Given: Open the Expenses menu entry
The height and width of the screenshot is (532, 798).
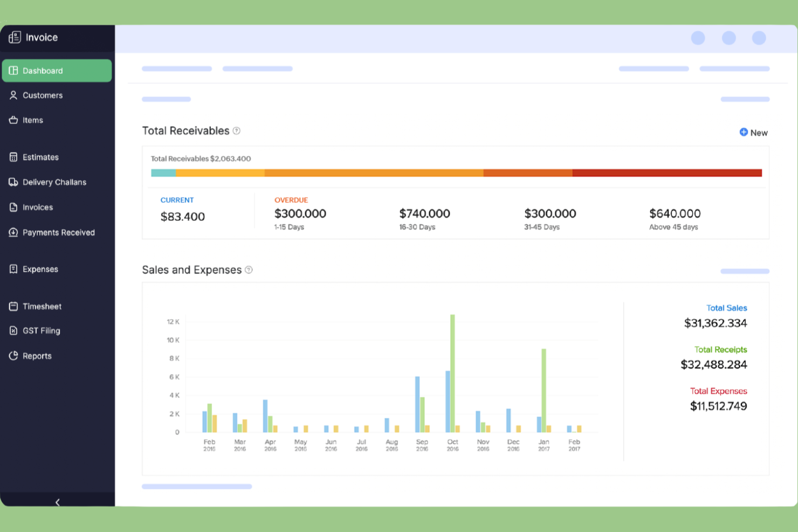Looking at the screenshot, I should [40, 269].
